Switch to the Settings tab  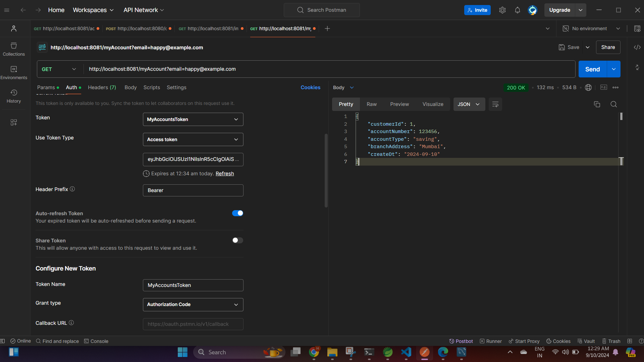tap(176, 87)
